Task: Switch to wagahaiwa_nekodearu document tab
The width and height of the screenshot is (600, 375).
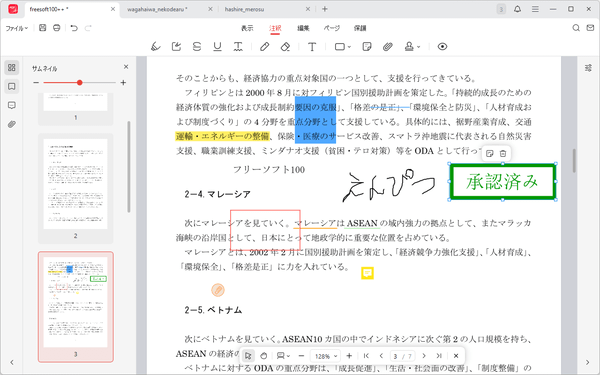Action: [x=157, y=9]
